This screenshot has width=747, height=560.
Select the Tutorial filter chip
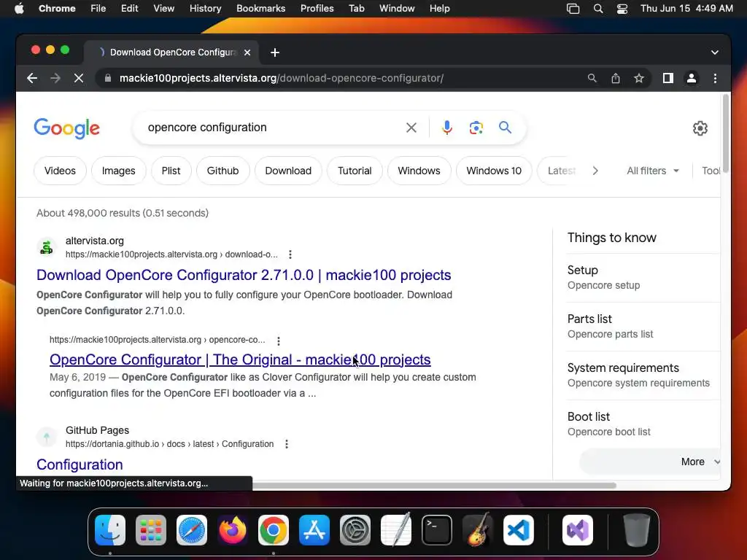(x=355, y=171)
